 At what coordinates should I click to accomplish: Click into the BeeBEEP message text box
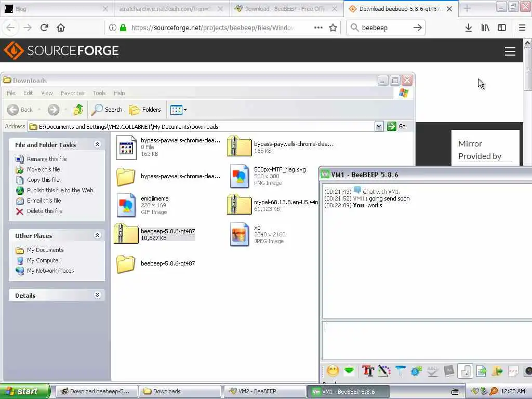point(427,340)
